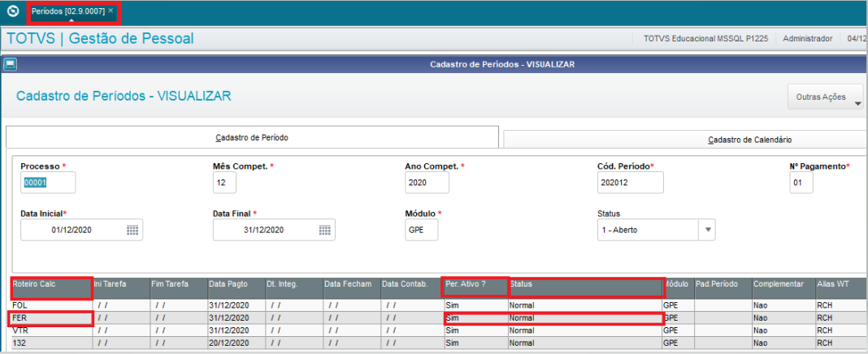Expand the Status dropdown arrow
The height and width of the screenshot is (354, 868).
(x=707, y=230)
